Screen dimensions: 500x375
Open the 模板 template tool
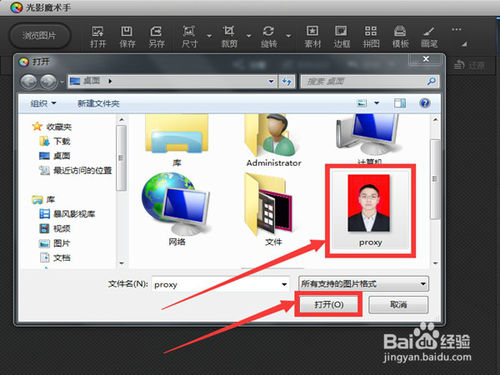point(400,37)
